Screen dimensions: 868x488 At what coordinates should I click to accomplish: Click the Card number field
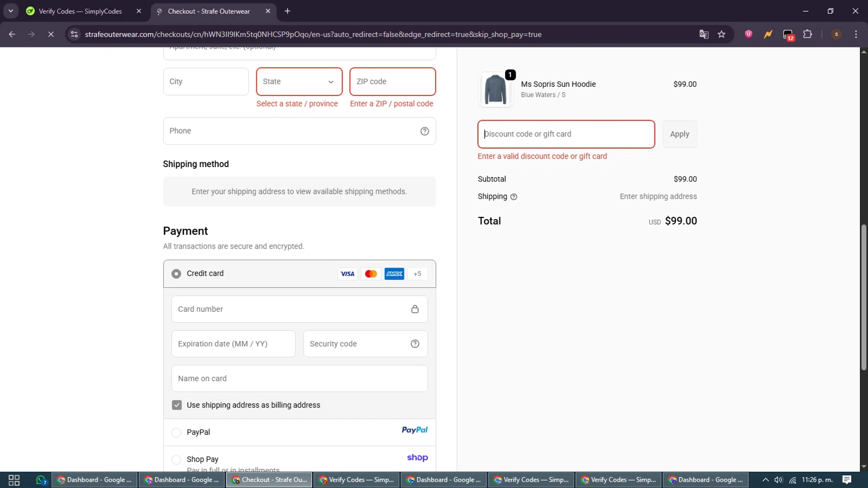tap(299, 309)
